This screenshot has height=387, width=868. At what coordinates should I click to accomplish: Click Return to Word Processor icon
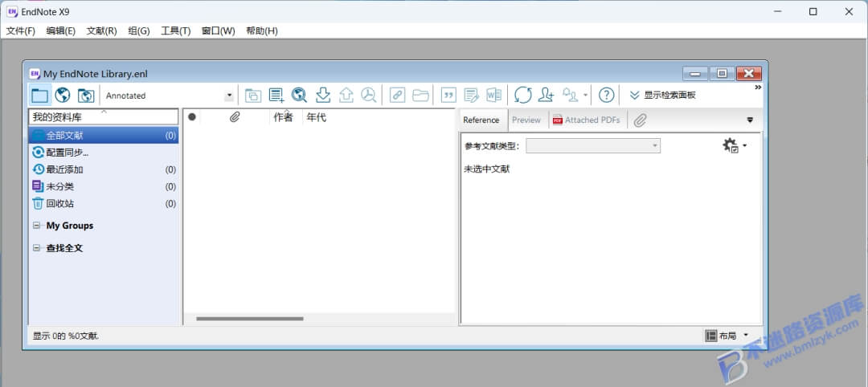pos(493,95)
